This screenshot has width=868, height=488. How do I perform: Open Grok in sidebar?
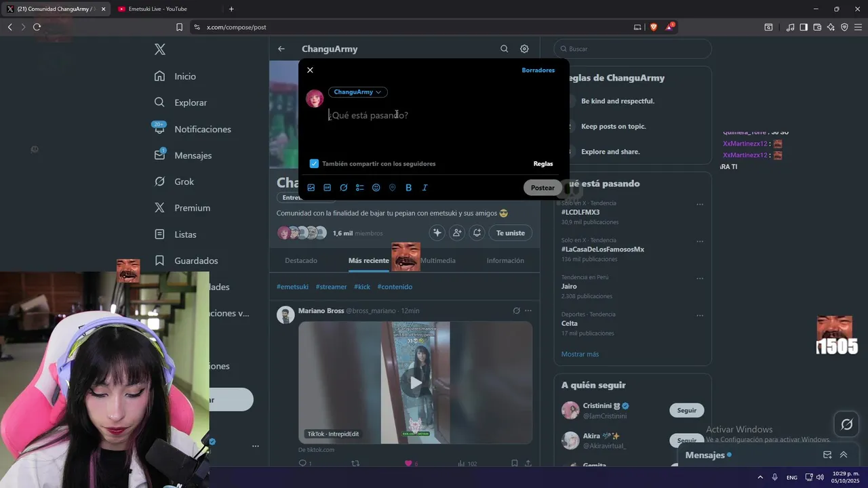(174, 182)
